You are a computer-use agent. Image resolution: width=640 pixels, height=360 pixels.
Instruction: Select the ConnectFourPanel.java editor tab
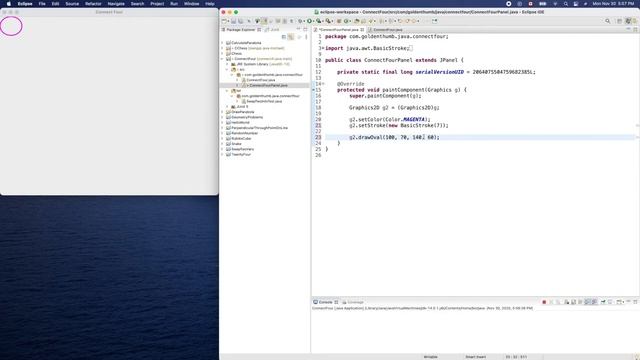[338, 30]
